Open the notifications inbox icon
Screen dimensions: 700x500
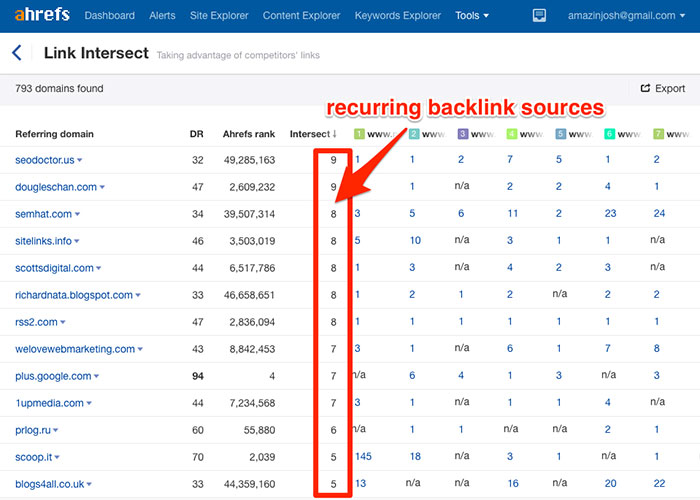coord(539,16)
